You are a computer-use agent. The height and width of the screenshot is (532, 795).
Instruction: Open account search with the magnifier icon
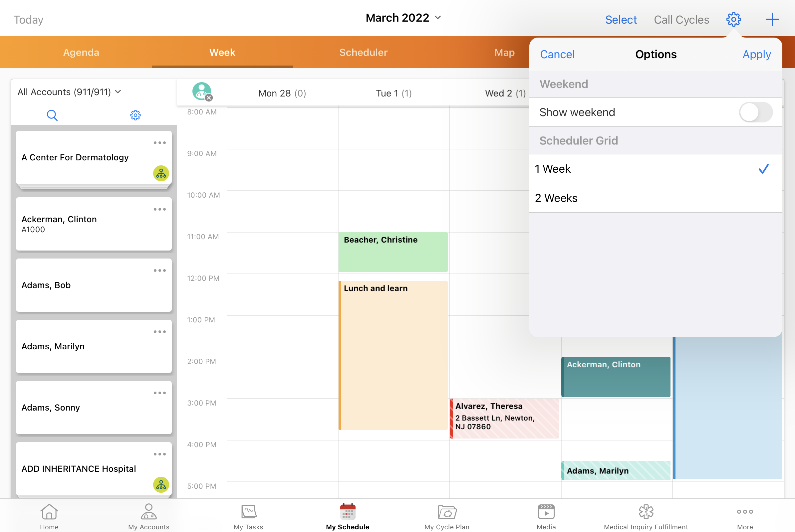(x=52, y=115)
